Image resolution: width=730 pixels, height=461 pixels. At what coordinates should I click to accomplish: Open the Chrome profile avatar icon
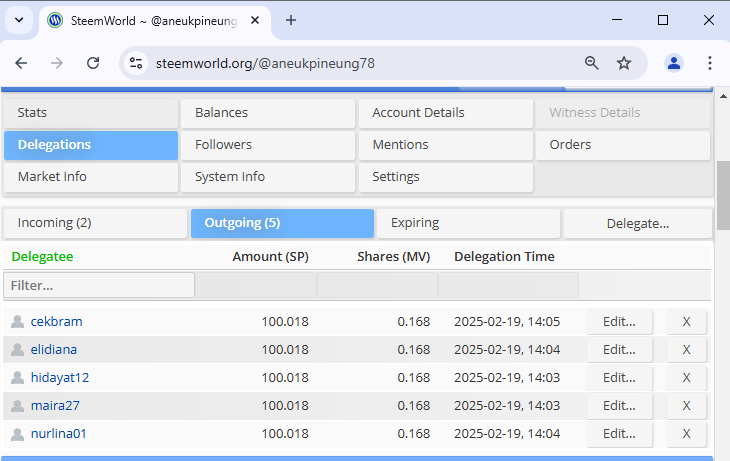(x=674, y=63)
